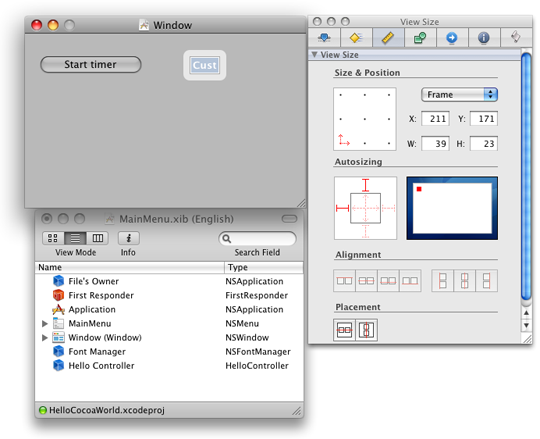Open the Bindings inspector tab
The width and height of the screenshot is (540, 439).
pyautogui.click(x=420, y=38)
